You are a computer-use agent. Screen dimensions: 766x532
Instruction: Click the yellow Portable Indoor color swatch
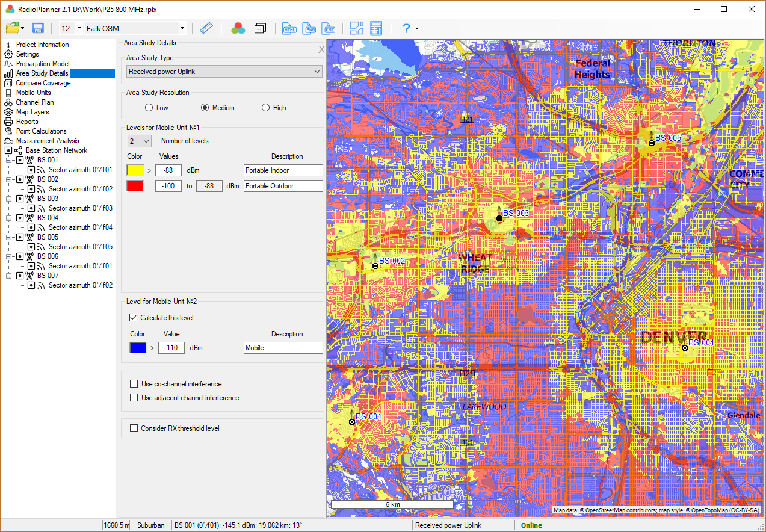[135, 170]
